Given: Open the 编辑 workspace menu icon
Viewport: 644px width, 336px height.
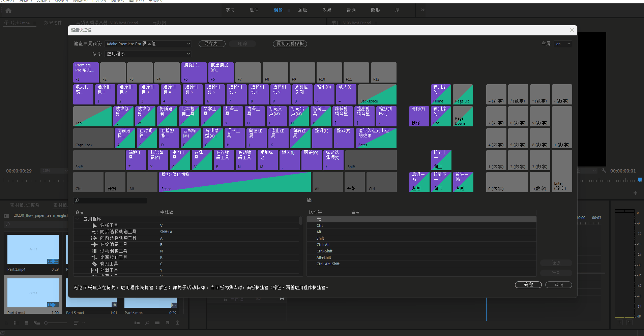Looking at the screenshot, I should [289, 10].
